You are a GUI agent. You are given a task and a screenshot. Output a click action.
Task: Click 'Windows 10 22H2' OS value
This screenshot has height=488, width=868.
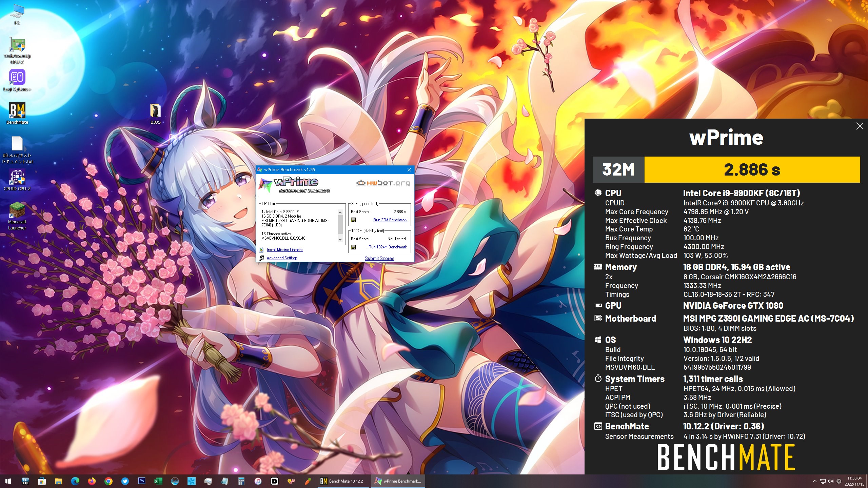[717, 340]
